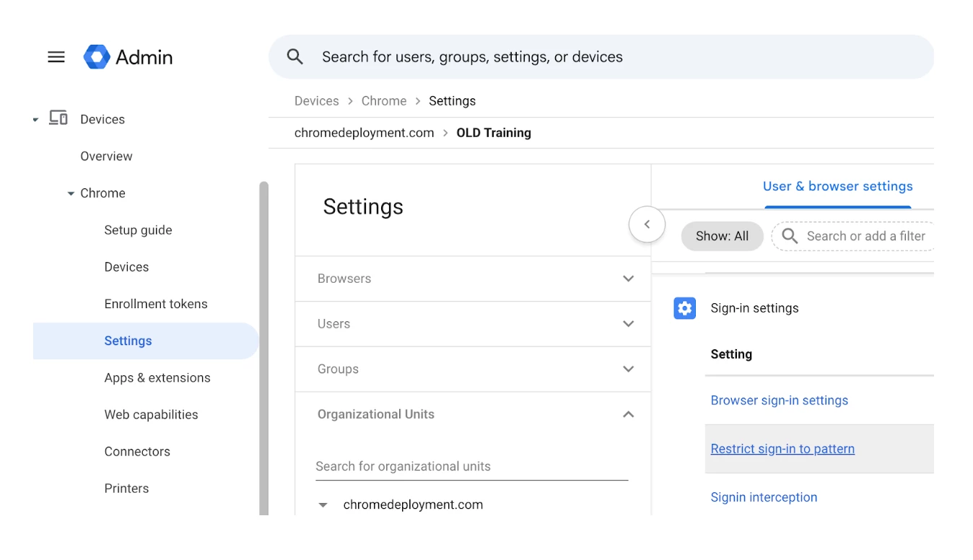Click the Show: All filter chip
The image size is (973, 560).
tap(722, 236)
